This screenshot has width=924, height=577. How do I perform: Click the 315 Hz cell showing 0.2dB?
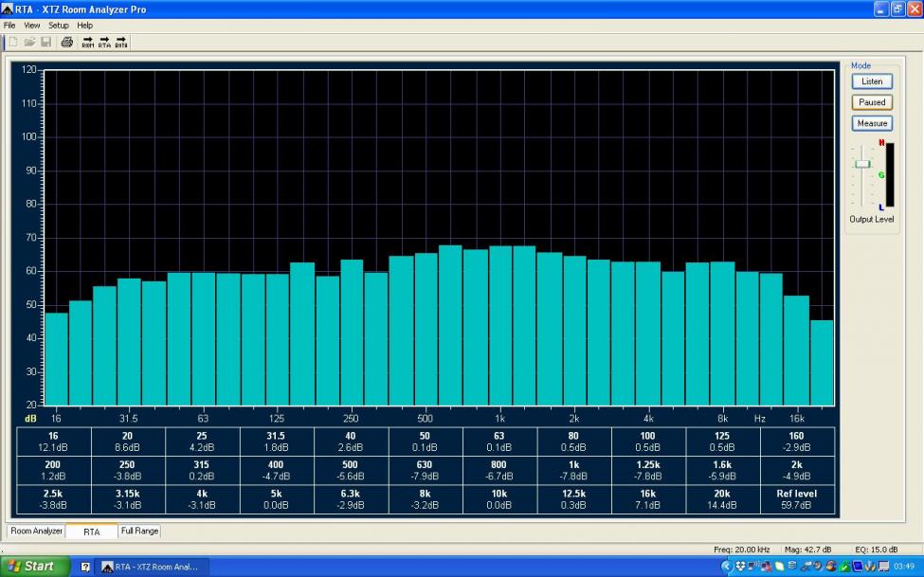pyautogui.click(x=202, y=470)
